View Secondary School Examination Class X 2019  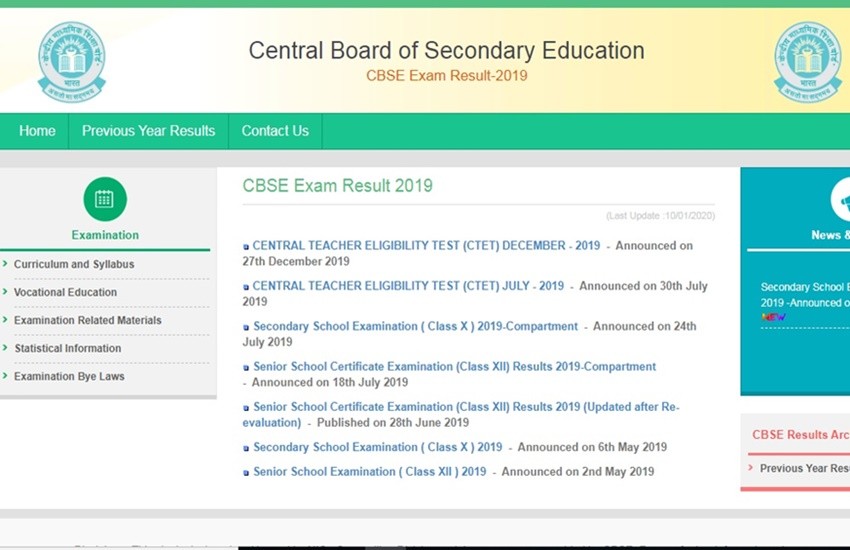coord(377,447)
